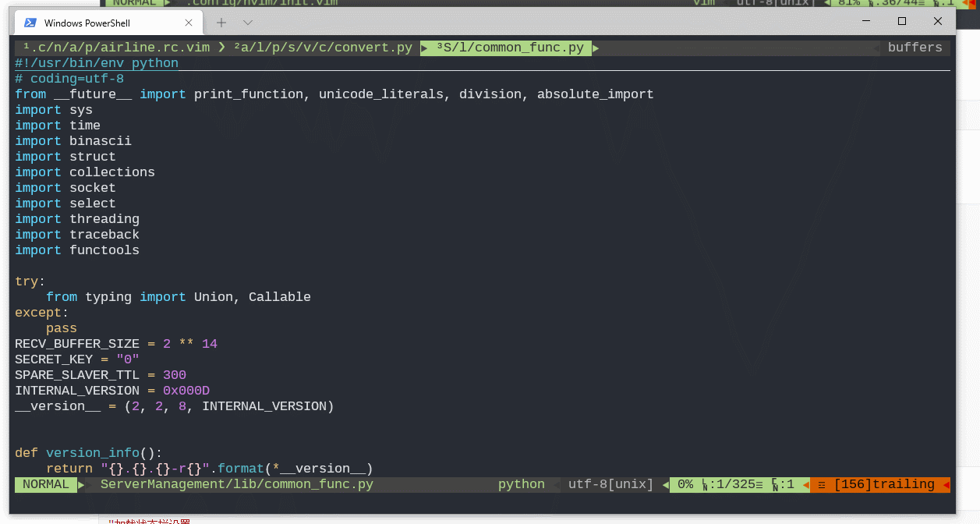Click the utf-8[unix] encoding indicator
The height and width of the screenshot is (524, 980).
[x=610, y=484]
